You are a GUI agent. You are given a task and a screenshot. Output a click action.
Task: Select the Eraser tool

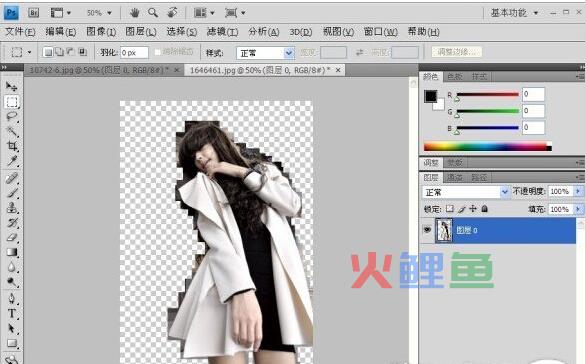tap(12, 238)
